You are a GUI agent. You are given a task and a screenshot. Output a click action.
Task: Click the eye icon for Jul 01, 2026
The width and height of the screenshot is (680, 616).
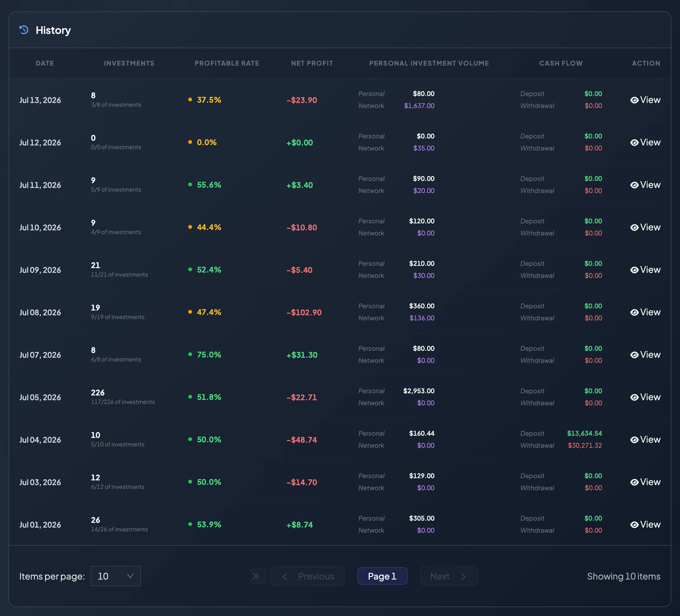click(x=634, y=525)
